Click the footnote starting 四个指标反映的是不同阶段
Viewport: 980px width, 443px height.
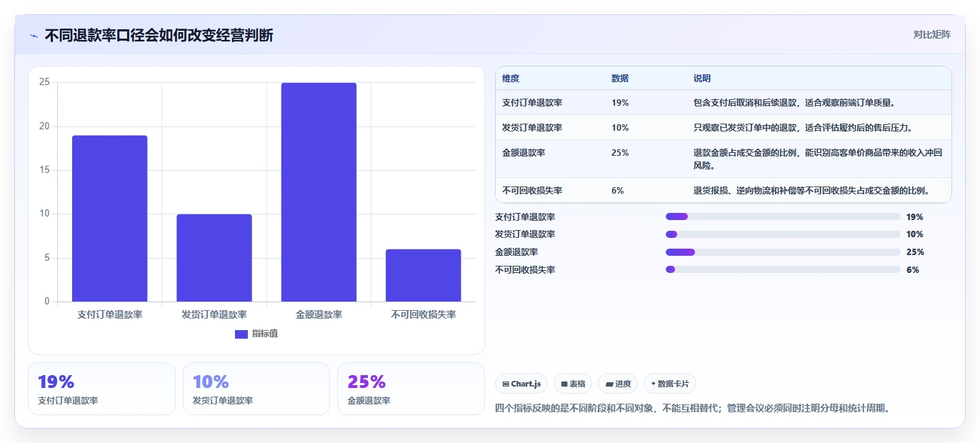point(692,409)
